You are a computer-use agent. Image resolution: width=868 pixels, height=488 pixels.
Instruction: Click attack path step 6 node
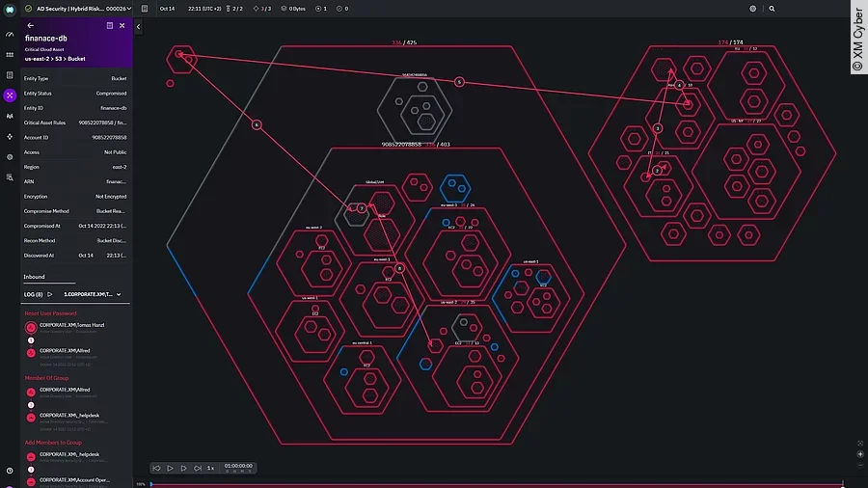click(x=257, y=124)
